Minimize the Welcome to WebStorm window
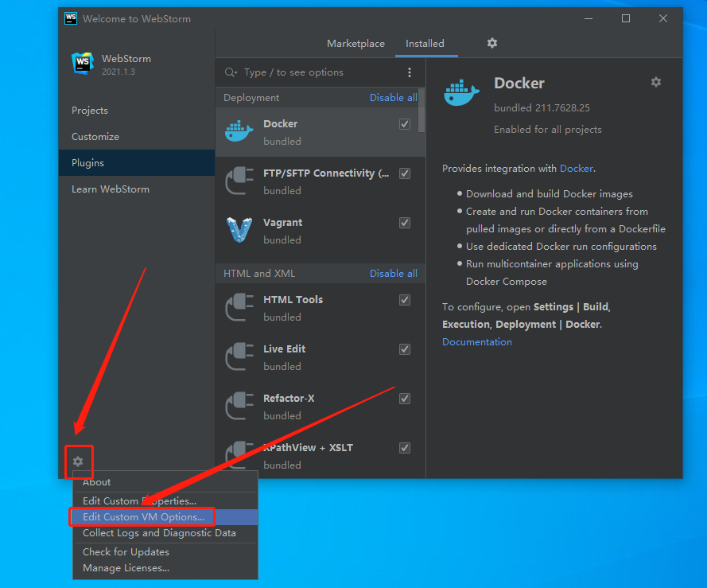The image size is (707, 588). (589, 18)
